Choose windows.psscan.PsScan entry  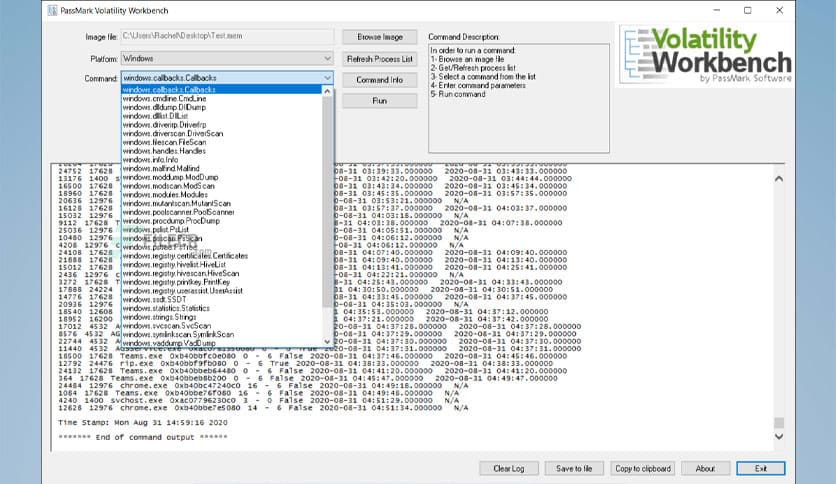click(221, 238)
